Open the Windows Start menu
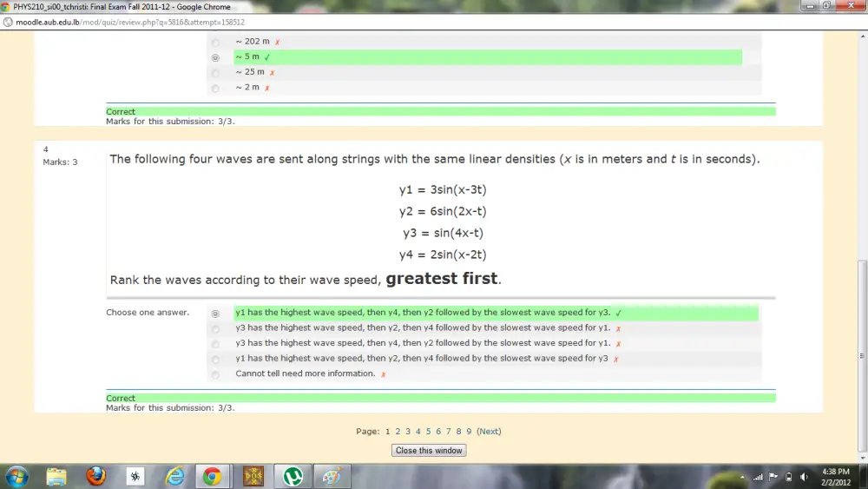Viewport: 868px width, 489px height. click(x=16, y=476)
